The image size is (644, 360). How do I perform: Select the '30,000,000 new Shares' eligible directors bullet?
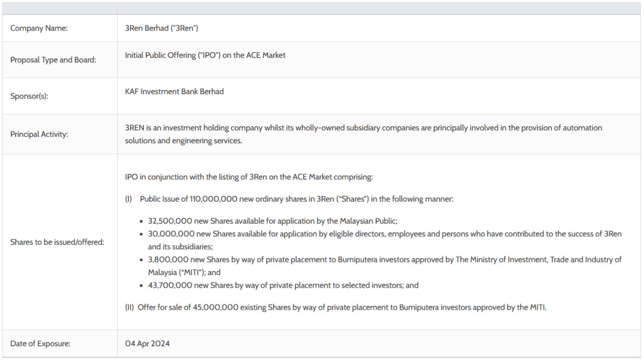tap(384, 240)
